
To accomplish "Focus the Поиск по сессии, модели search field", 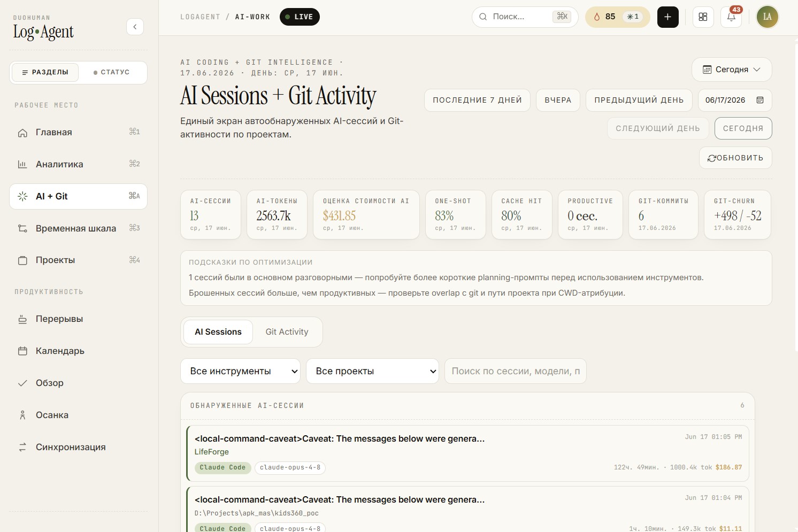I will 516,371.
